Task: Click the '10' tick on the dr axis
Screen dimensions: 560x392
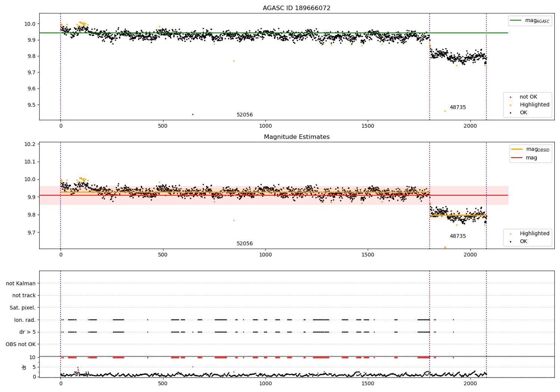Action: point(32,357)
